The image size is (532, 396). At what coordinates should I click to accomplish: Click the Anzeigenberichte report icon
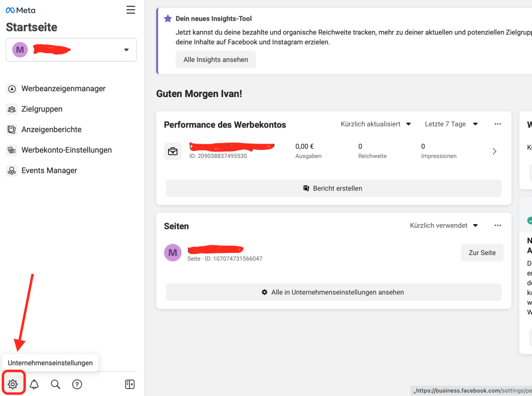click(x=12, y=130)
